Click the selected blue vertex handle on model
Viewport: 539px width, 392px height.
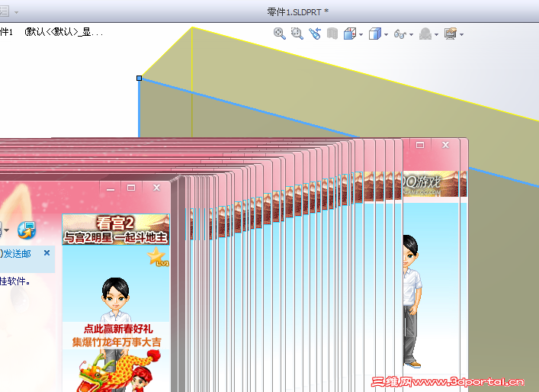139,78
